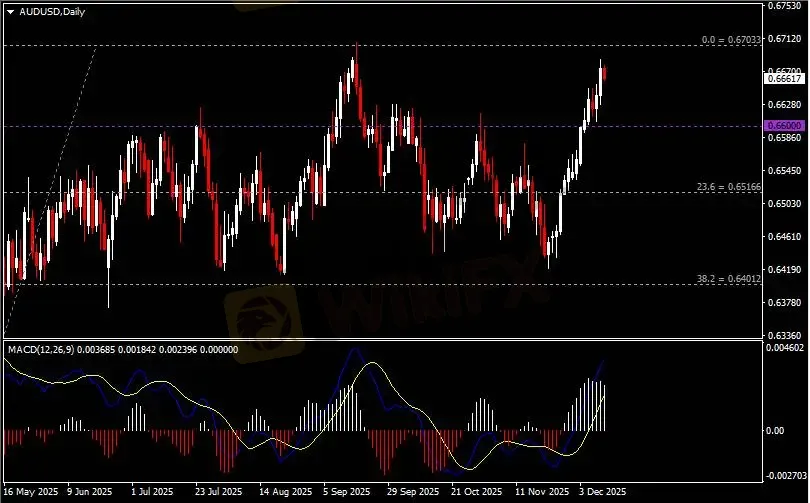Click the 23 Jul 2025 date label

pyautogui.click(x=218, y=492)
